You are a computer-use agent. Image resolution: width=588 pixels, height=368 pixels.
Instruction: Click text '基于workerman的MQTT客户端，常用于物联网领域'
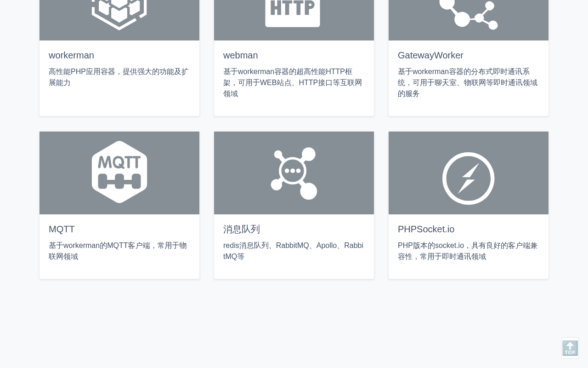click(118, 251)
